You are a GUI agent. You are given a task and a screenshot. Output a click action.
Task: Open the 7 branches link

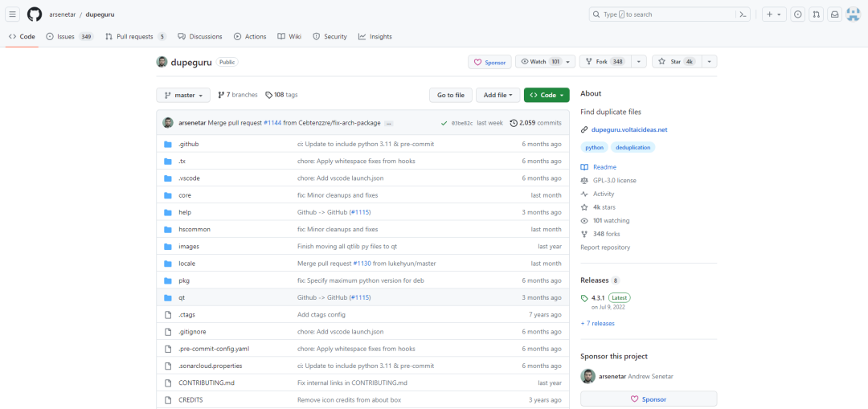click(237, 95)
